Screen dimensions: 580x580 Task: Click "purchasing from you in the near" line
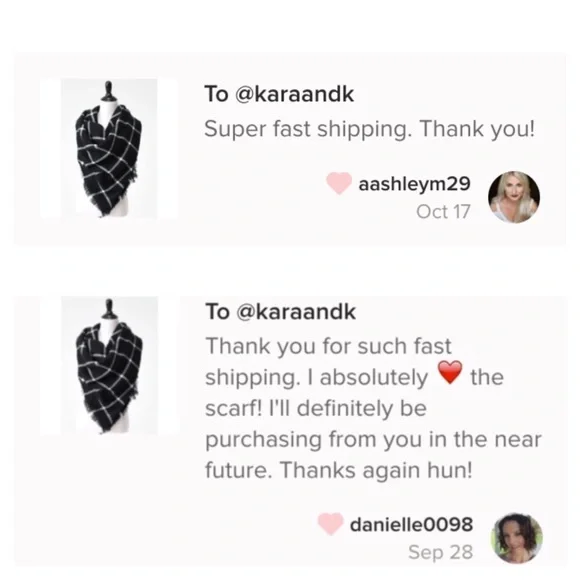click(x=373, y=439)
